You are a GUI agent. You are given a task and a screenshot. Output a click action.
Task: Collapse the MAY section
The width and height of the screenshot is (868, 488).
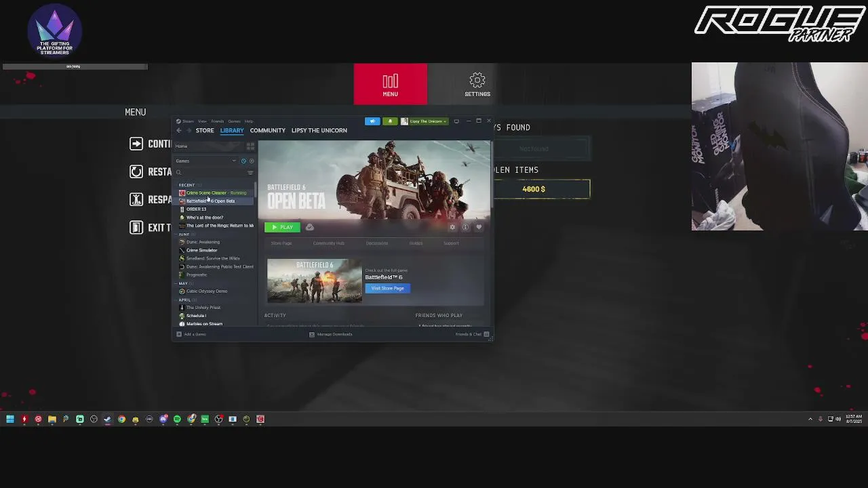[x=183, y=283]
